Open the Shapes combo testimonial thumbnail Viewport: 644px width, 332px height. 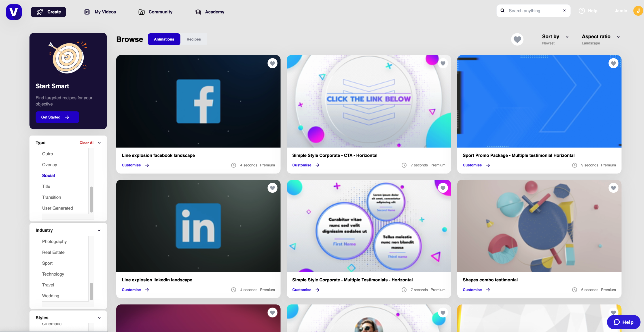tap(539, 226)
